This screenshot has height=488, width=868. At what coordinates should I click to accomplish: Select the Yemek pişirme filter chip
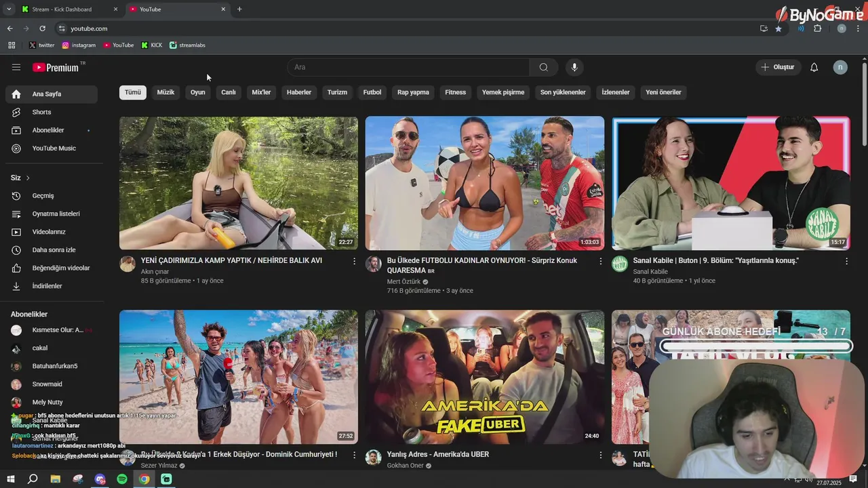point(503,92)
